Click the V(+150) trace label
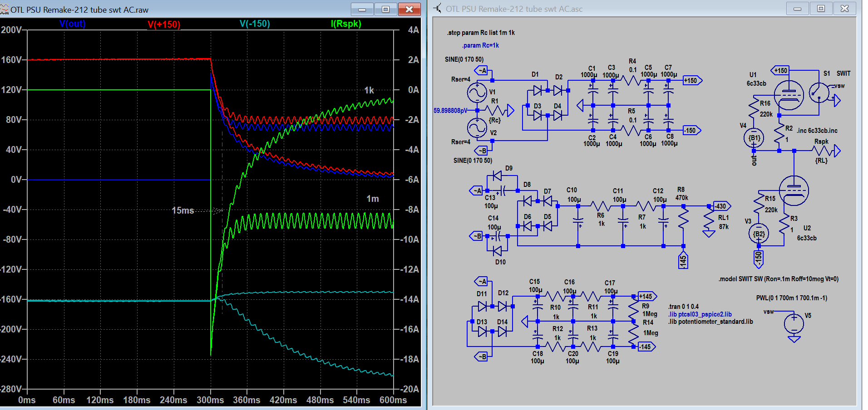 click(164, 24)
